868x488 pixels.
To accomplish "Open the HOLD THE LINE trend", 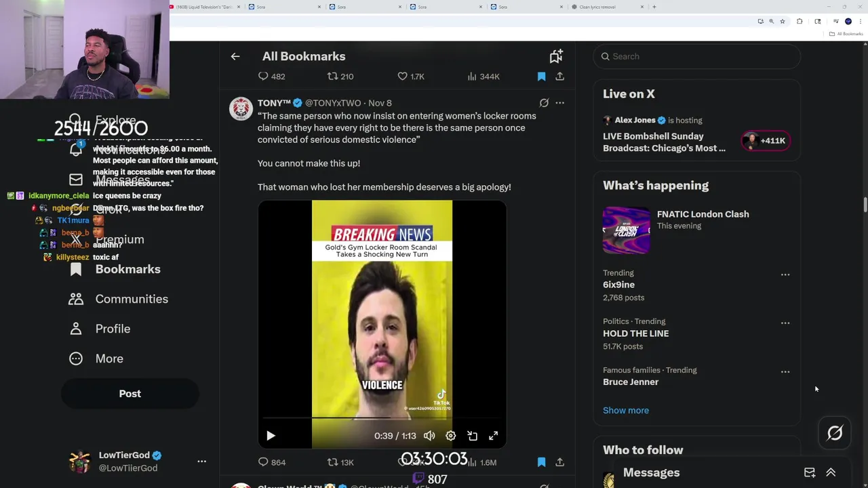I will point(635,333).
